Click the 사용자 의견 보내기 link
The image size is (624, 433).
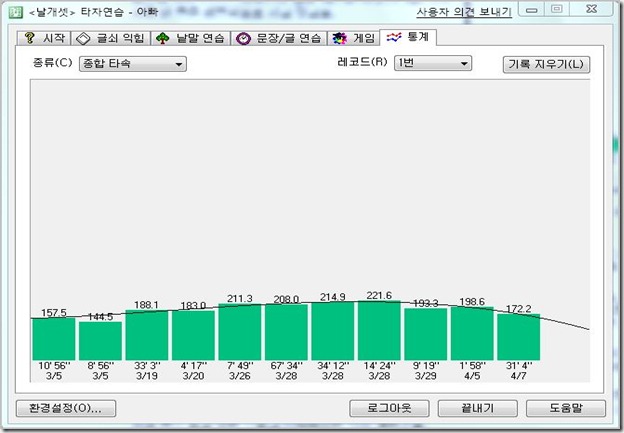[464, 12]
